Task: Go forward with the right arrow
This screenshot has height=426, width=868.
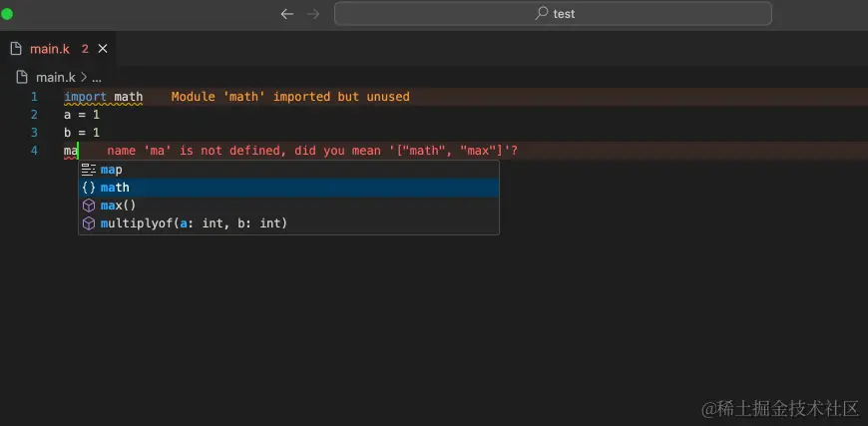Action: [x=313, y=14]
